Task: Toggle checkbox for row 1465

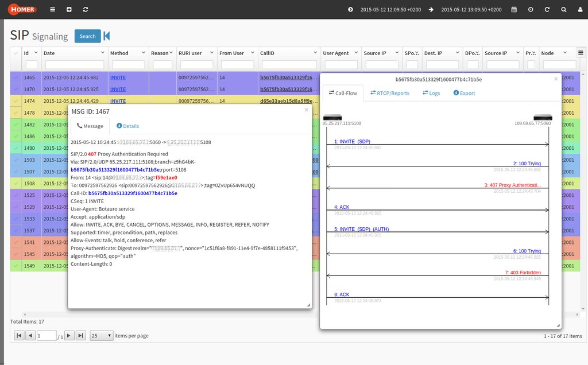Action: 16,77
